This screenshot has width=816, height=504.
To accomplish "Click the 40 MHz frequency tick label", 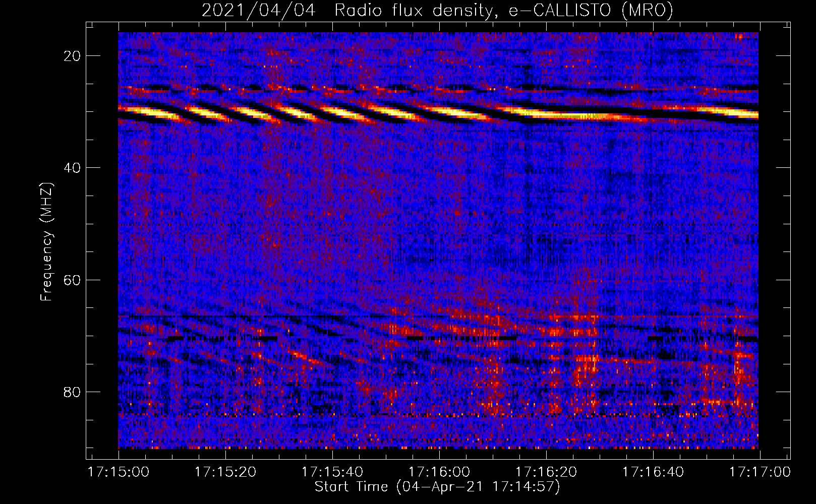I will coord(73,168).
